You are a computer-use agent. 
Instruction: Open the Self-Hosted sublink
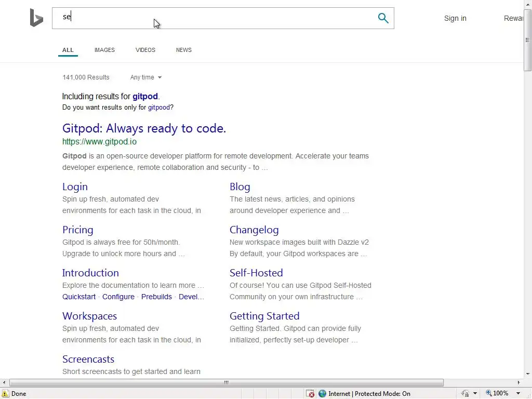coord(256,273)
